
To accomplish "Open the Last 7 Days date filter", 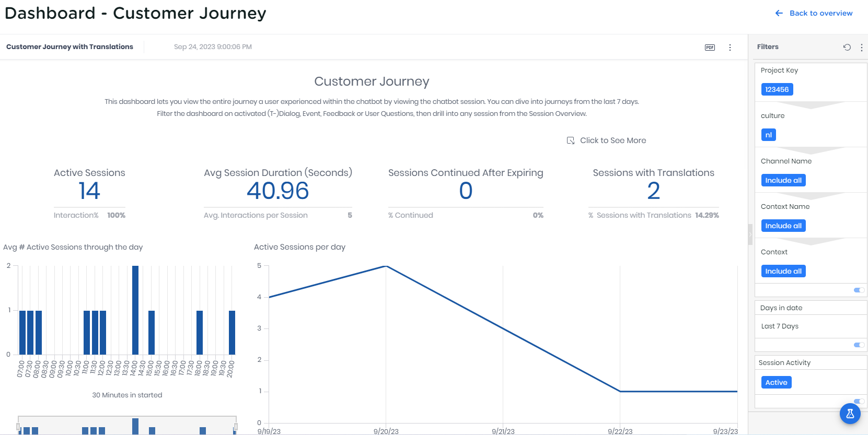I will pos(780,326).
